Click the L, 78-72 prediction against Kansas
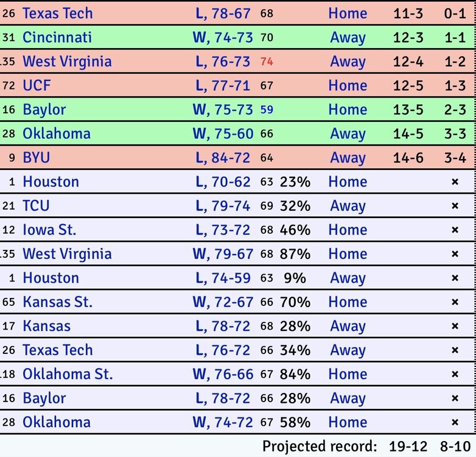Image resolution: width=476 pixels, height=457 pixels. pos(223,326)
